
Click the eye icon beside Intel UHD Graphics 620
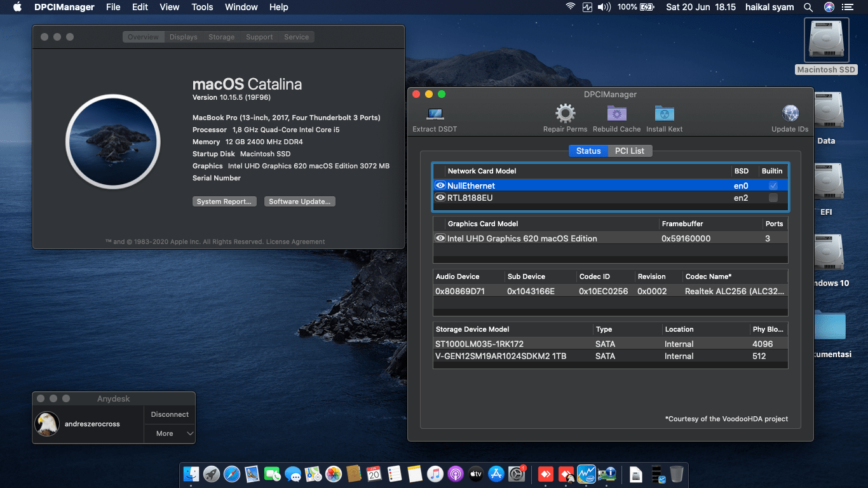point(440,238)
